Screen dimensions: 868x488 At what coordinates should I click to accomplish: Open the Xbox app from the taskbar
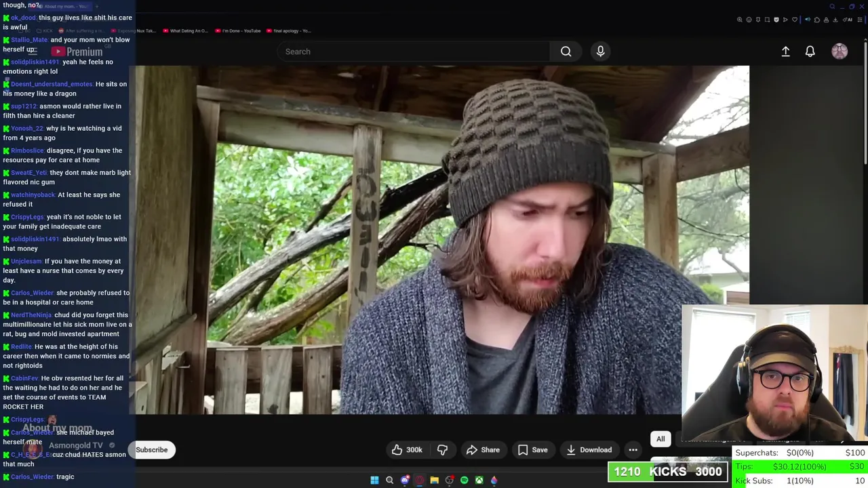click(479, 480)
